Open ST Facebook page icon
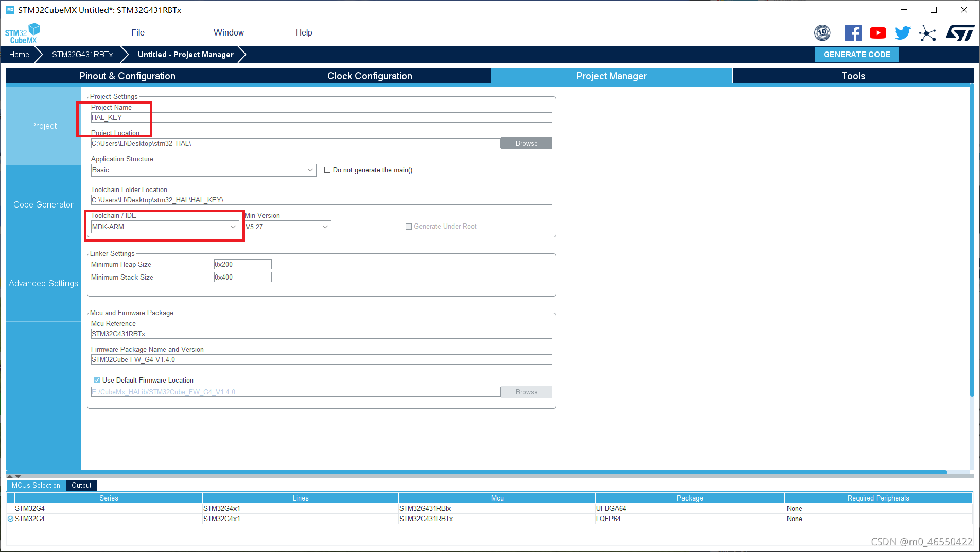 click(853, 33)
